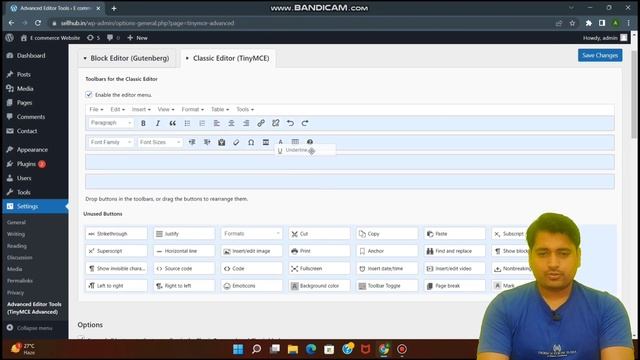Screen dimensions: 640x360
Task: Open the File menu dropdown
Action: [96, 109]
